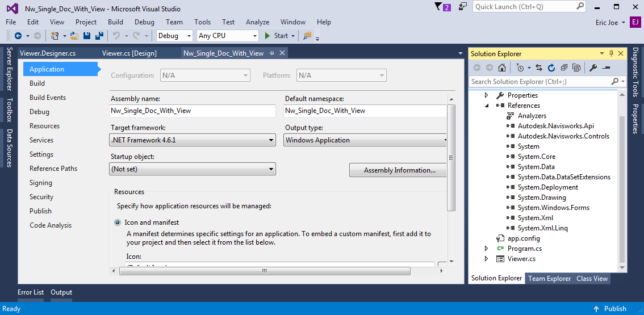Click the Properties wrench icon in Solution Explorer toolbar

[x=593, y=68]
